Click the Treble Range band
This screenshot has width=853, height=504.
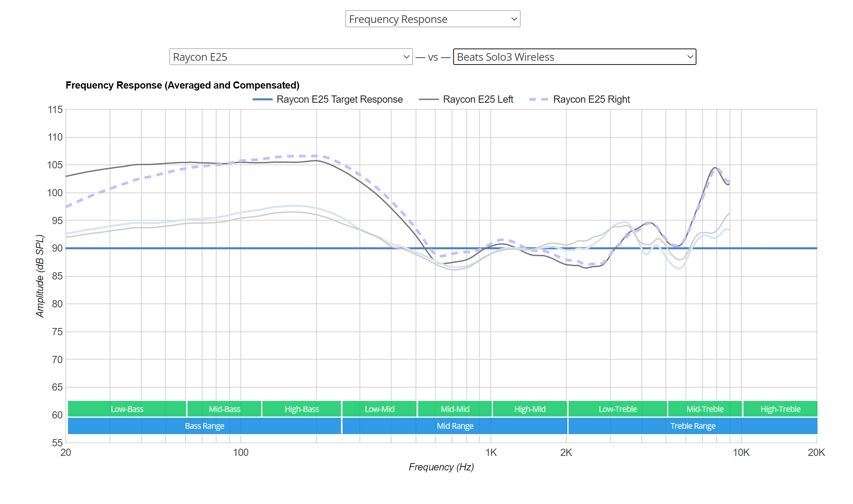pos(693,426)
